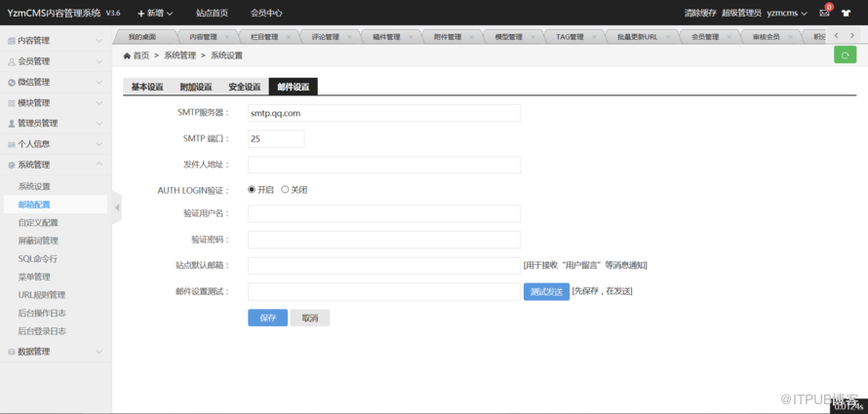Expand the 数据管理 sidebar section

[99, 352]
